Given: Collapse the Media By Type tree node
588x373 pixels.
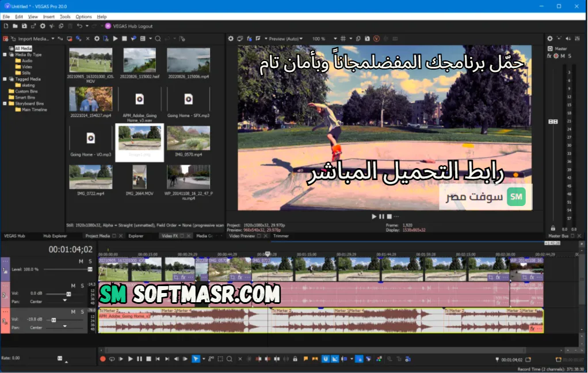Looking at the screenshot, I should click(x=5, y=55).
